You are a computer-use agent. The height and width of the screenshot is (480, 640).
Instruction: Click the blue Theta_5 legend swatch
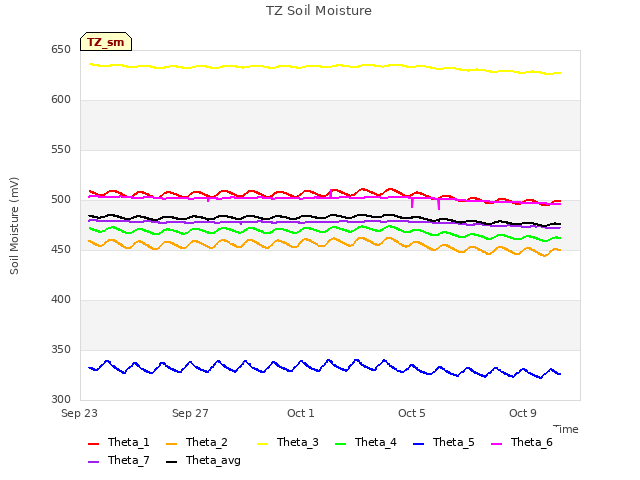point(418,443)
